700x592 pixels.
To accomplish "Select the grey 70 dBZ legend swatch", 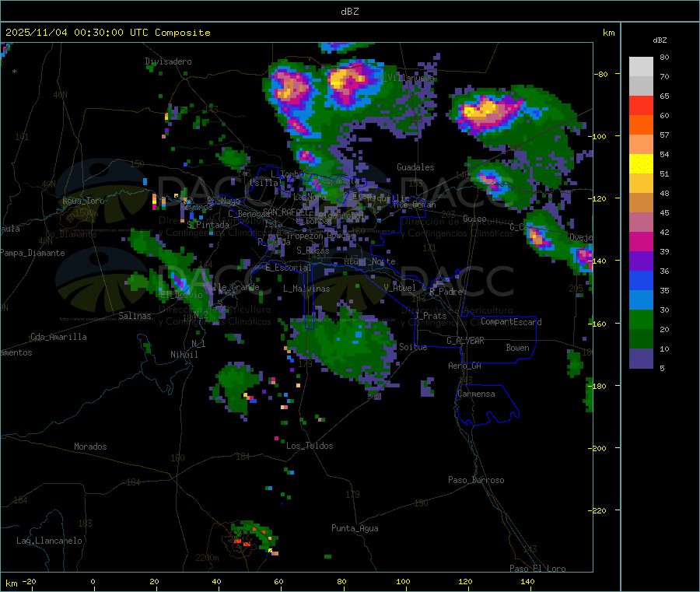I will (641, 86).
